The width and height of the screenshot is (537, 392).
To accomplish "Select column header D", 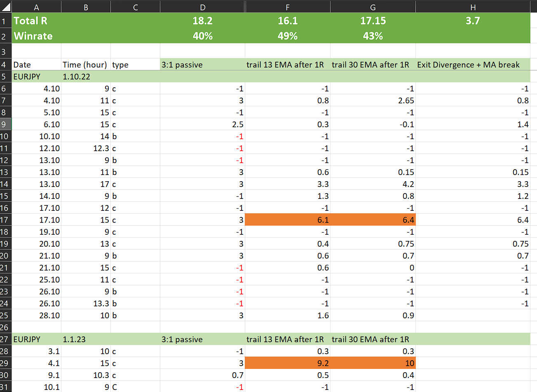I will point(202,6).
